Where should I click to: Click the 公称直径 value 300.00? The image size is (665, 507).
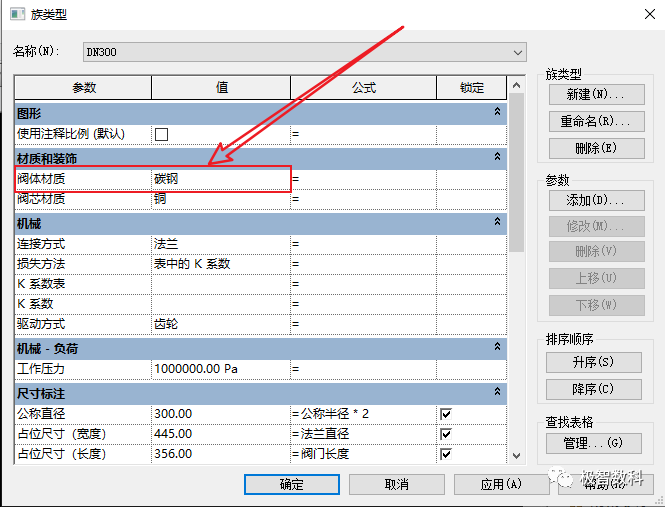221,414
